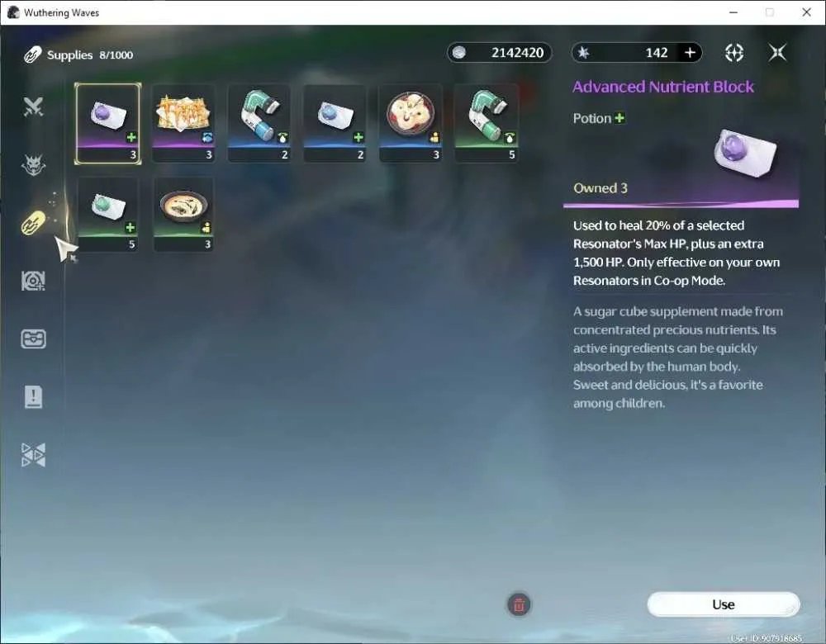Open the Echoes tab with demon mask icon

click(x=33, y=165)
